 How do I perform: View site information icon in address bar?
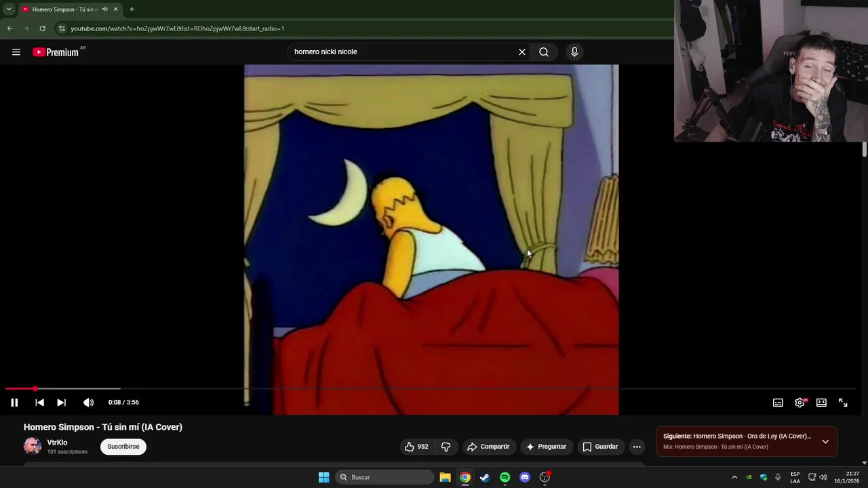(62, 28)
